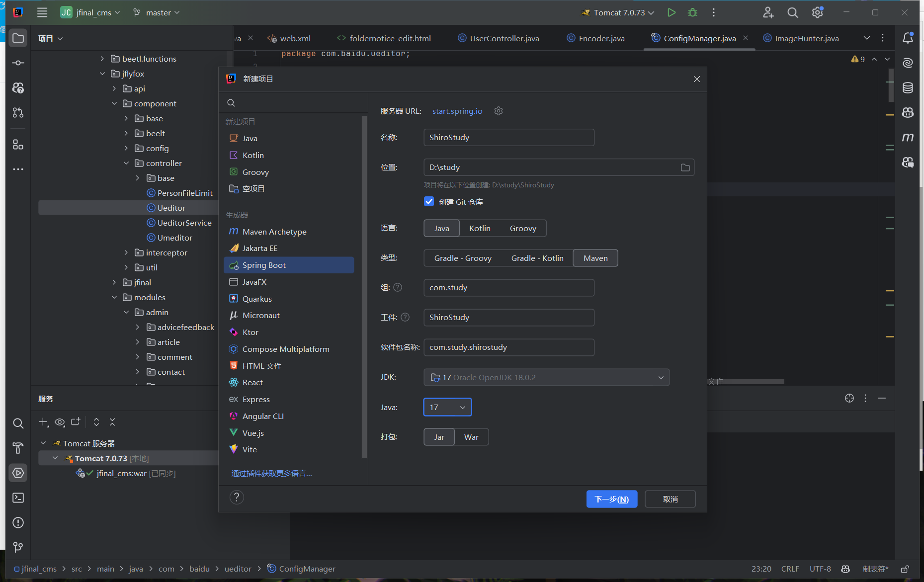
Task: Open the Services tool window icon
Action: tap(18, 473)
